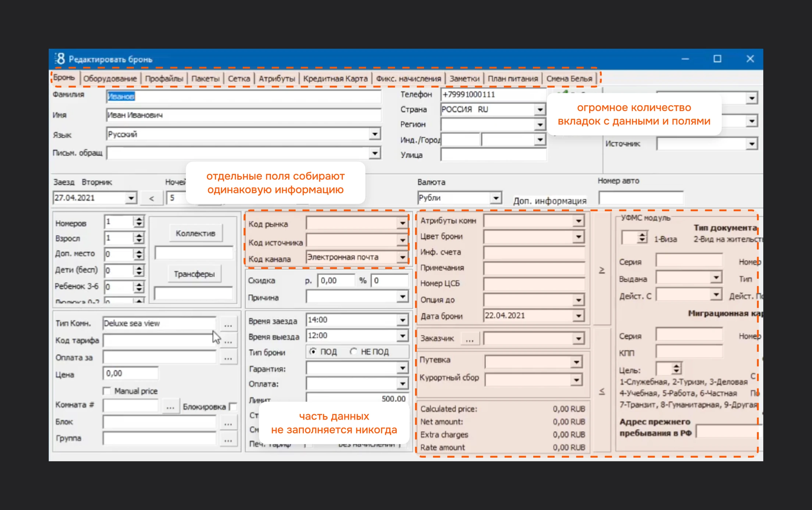The width and height of the screenshot is (812, 510).
Task: Expand the Курортный сбор dropdown
Action: click(576, 379)
